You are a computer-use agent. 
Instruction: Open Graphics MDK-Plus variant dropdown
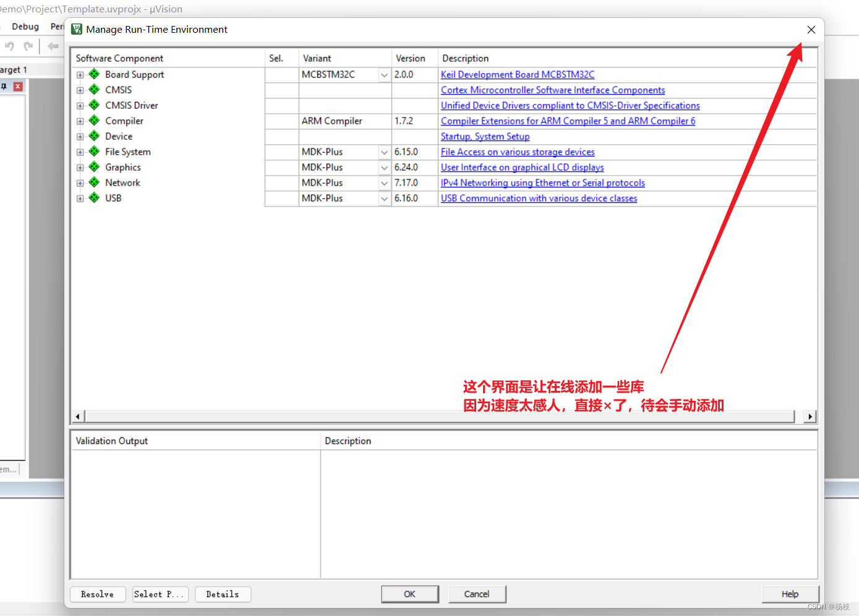[x=384, y=168]
